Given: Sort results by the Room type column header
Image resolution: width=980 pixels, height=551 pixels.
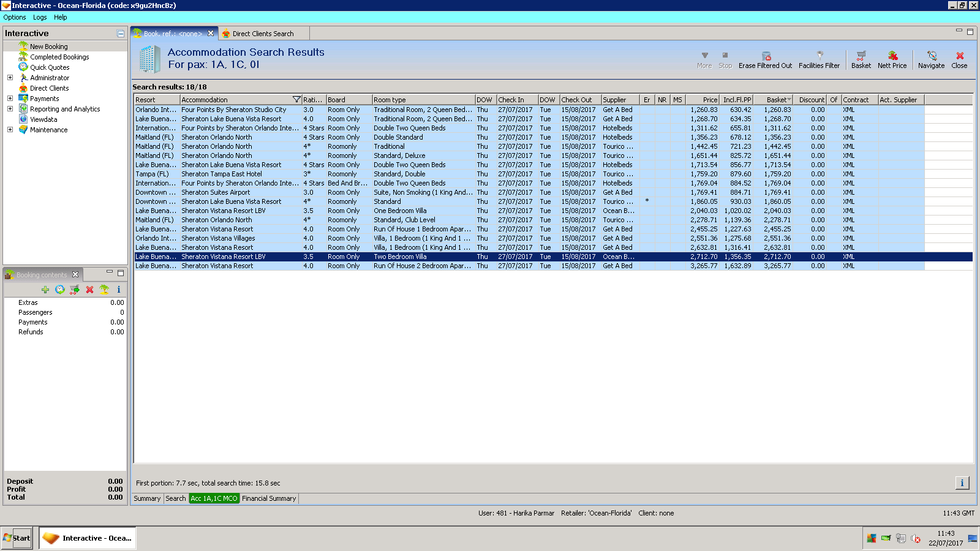Looking at the screenshot, I should point(424,100).
